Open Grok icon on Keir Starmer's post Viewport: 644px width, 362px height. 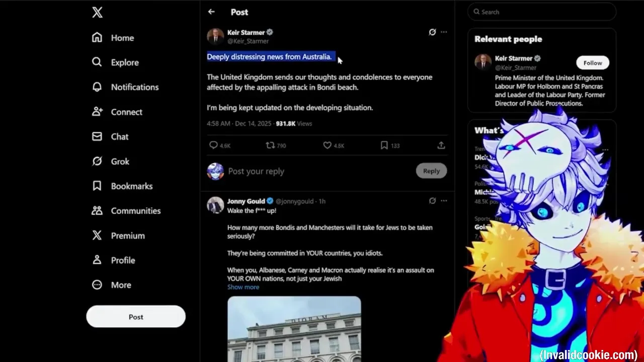pyautogui.click(x=432, y=32)
